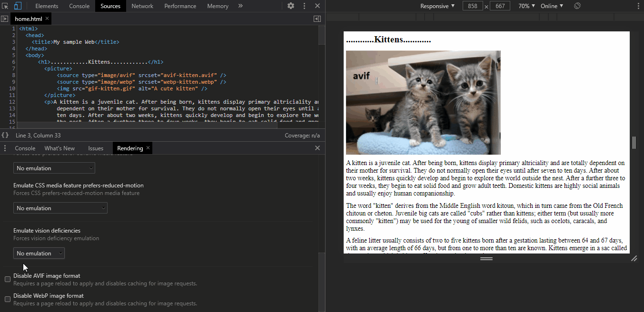Open the drawer Console tab
This screenshot has width=644, height=312.
[25, 148]
